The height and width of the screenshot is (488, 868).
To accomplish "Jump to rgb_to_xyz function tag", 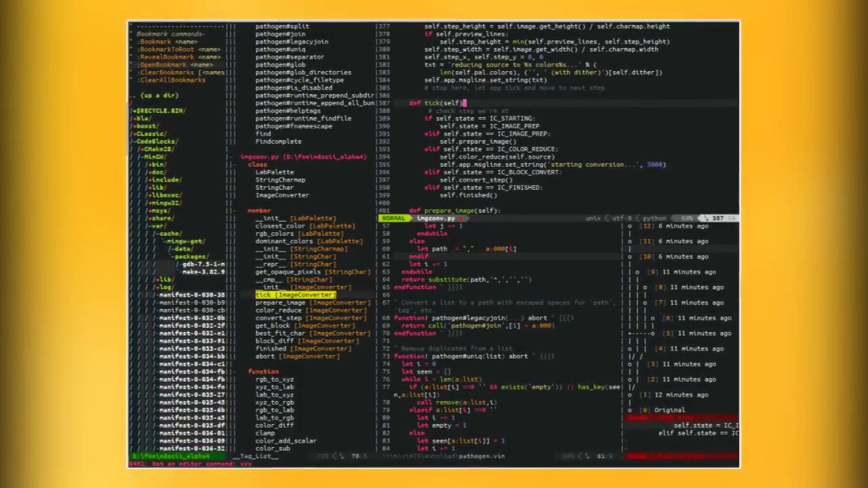I will pos(275,380).
